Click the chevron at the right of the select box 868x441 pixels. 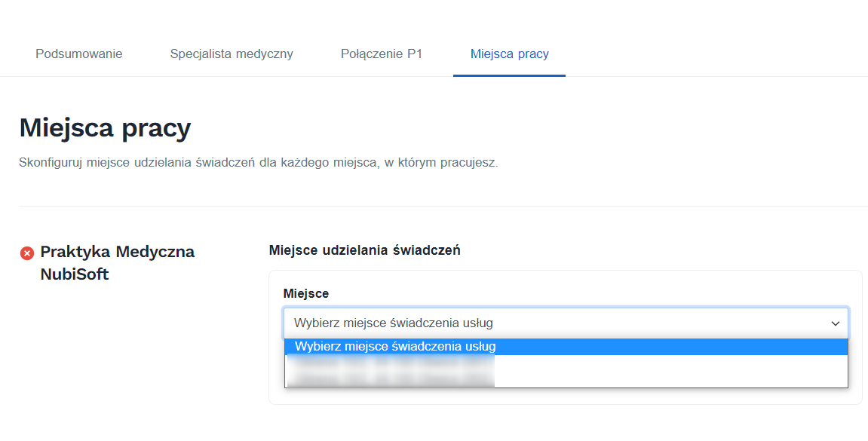(837, 323)
